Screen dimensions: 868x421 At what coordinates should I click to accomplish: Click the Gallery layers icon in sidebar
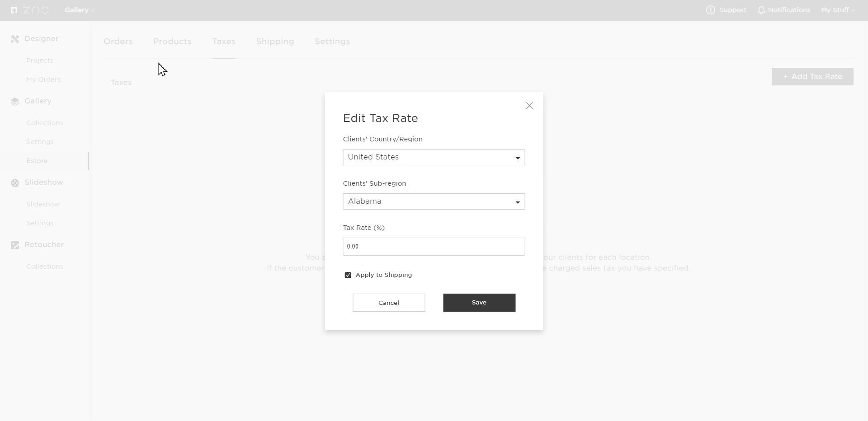click(15, 102)
